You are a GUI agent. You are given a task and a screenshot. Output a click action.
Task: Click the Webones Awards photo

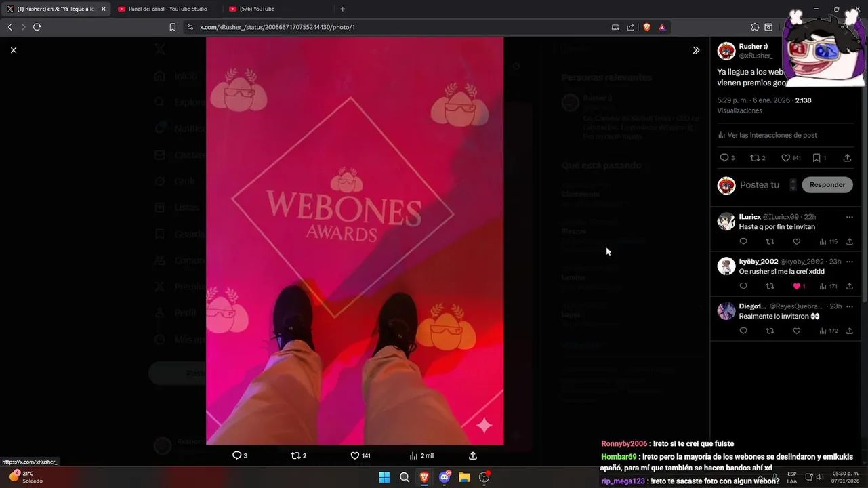(x=354, y=241)
